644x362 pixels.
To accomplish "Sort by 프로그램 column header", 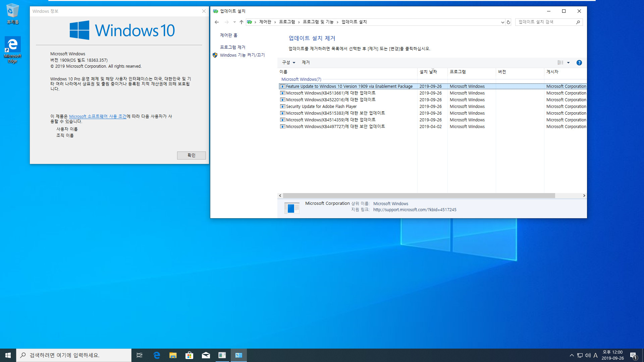I will tap(472, 72).
